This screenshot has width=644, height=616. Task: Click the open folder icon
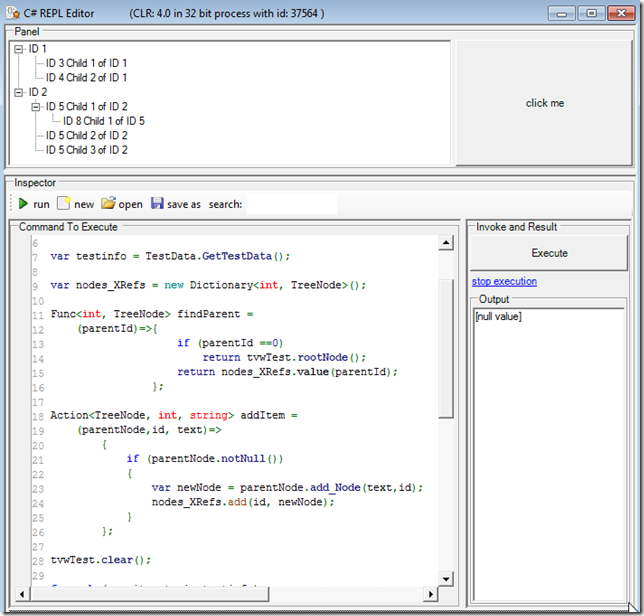tap(108, 203)
